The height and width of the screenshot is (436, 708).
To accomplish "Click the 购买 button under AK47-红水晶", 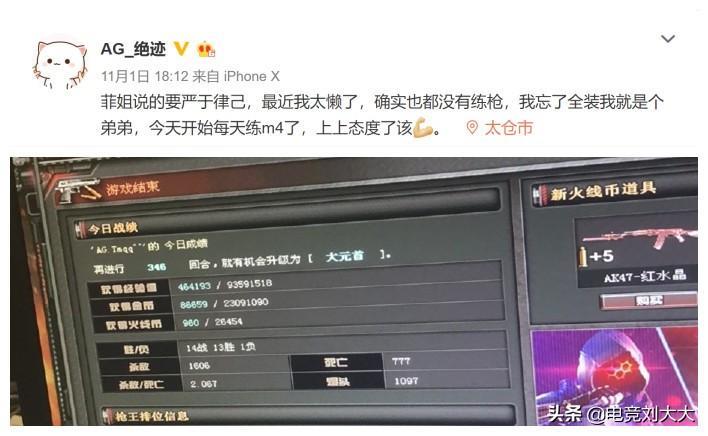I will click(649, 301).
